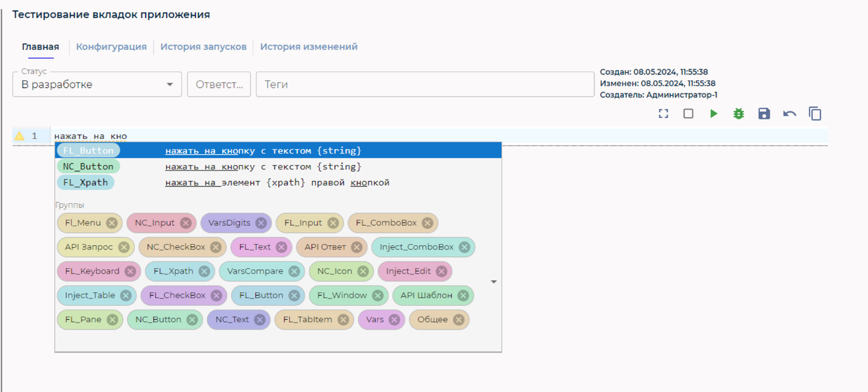The width and height of the screenshot is (868, 392).
Task: Click the copy icon in toolbar
Action: click(815, 113)
